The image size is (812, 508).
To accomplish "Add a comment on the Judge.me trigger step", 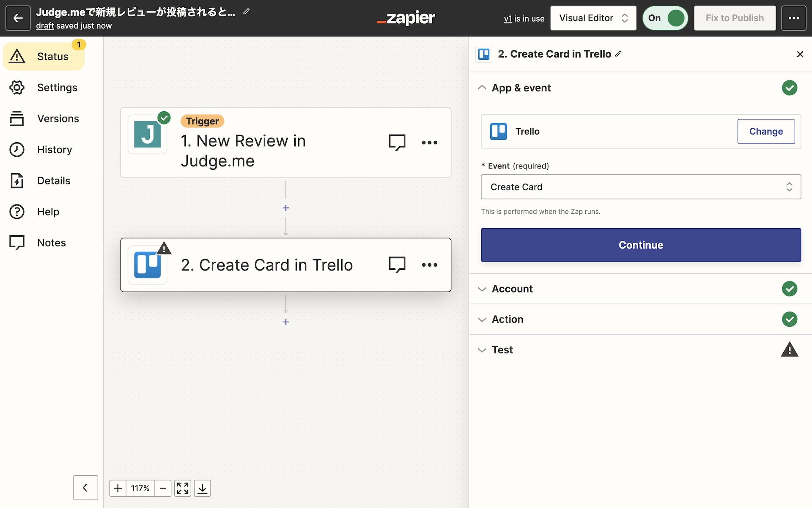I will (397, 143).
